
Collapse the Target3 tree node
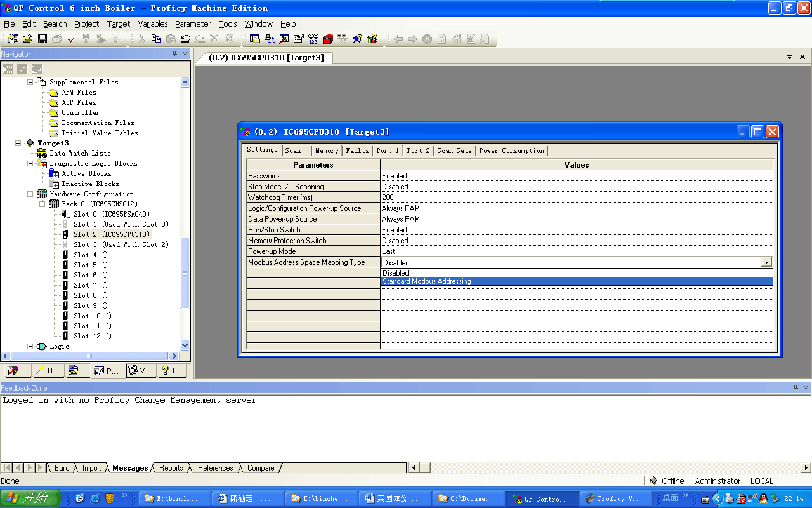(x=18, y=143)
